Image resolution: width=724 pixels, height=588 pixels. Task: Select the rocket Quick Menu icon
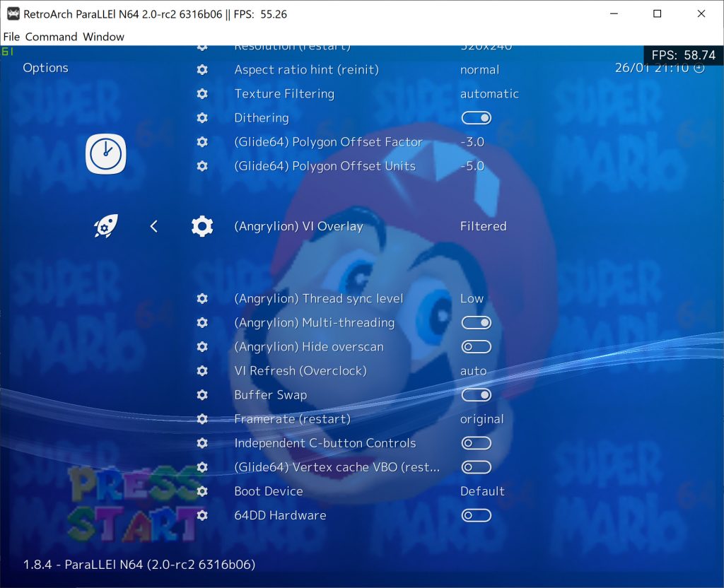pos(106,225)
